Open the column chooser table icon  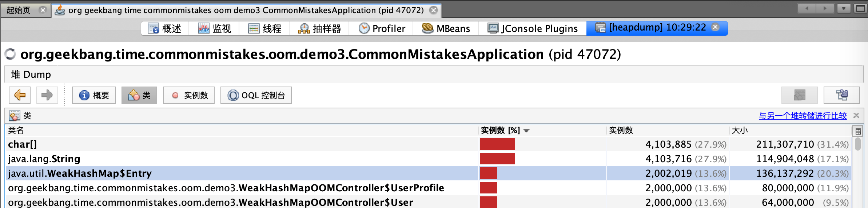[858, 131]
